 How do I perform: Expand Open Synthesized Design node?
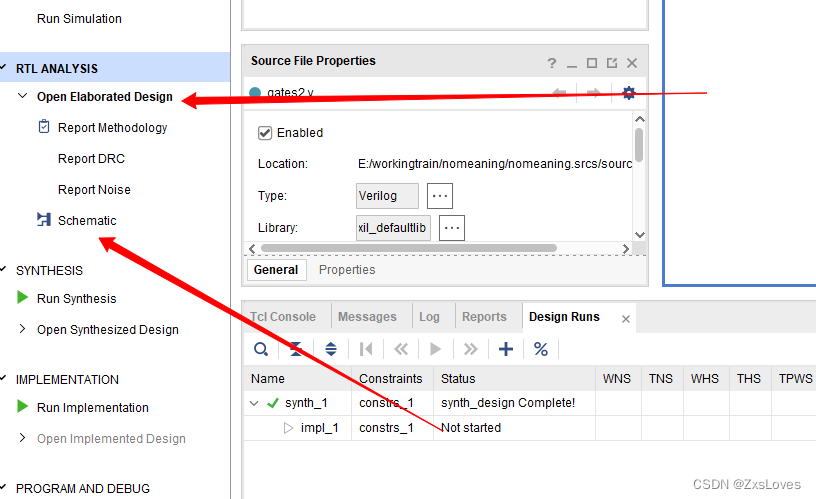pyautogui.click(x=22, y=329)
